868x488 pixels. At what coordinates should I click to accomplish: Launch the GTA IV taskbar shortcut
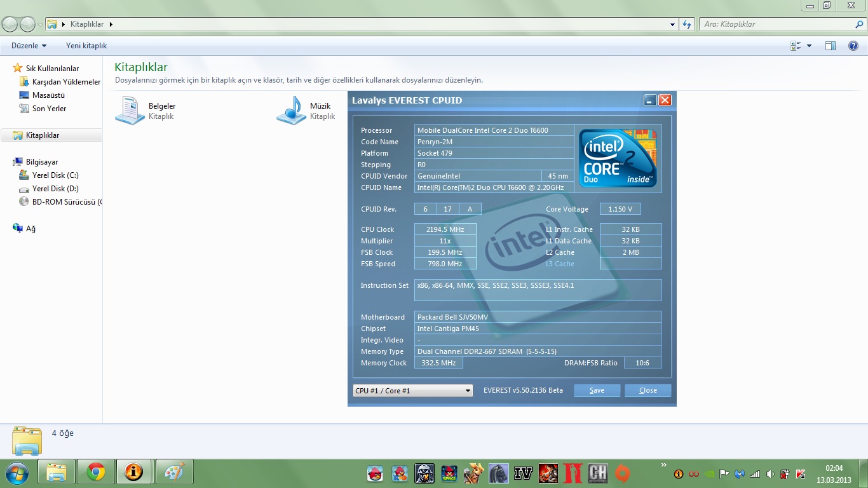coord(523,473)
